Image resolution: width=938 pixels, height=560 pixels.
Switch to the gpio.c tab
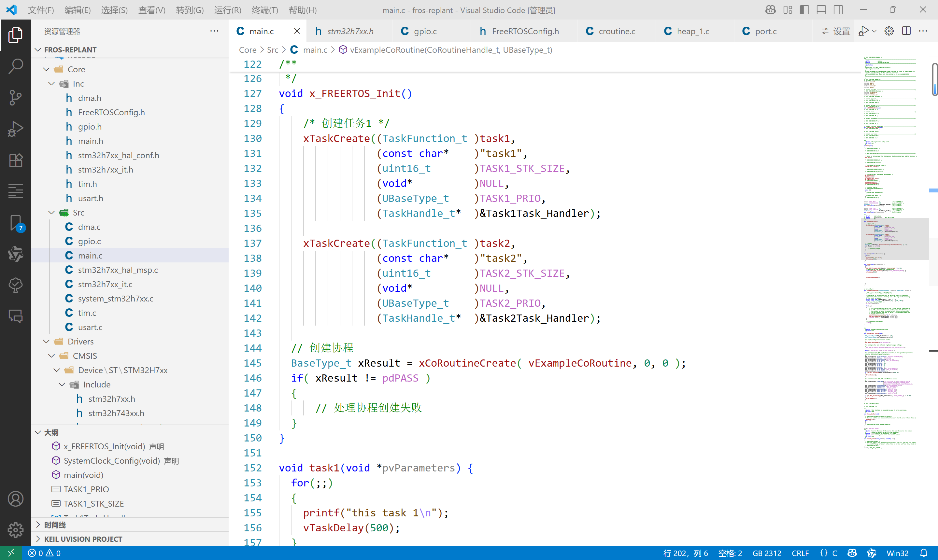(432, 31)
